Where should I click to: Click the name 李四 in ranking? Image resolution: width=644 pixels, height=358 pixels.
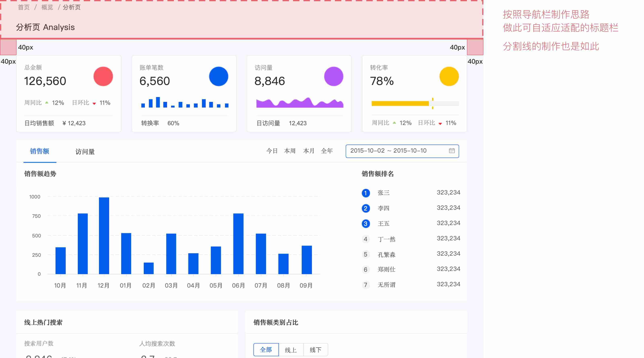(x=384, y=208)
